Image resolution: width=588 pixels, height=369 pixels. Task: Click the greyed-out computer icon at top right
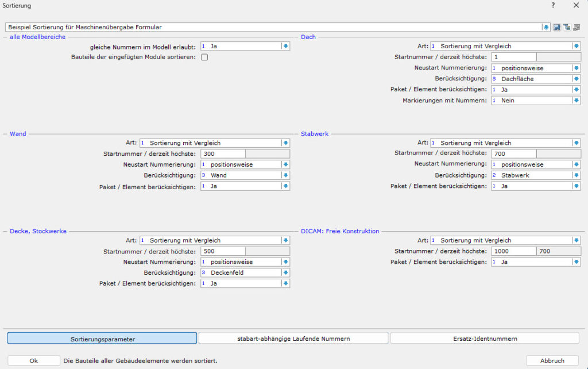(576, 27)
